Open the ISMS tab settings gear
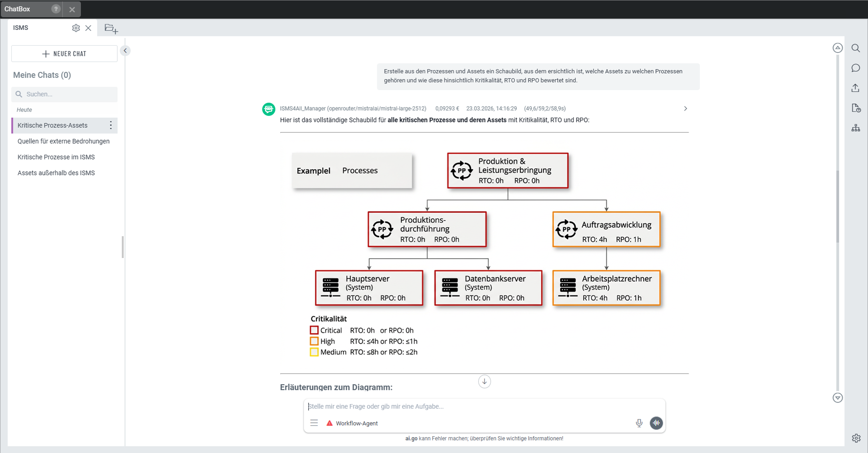868x453 pixels. pos(76,28)
